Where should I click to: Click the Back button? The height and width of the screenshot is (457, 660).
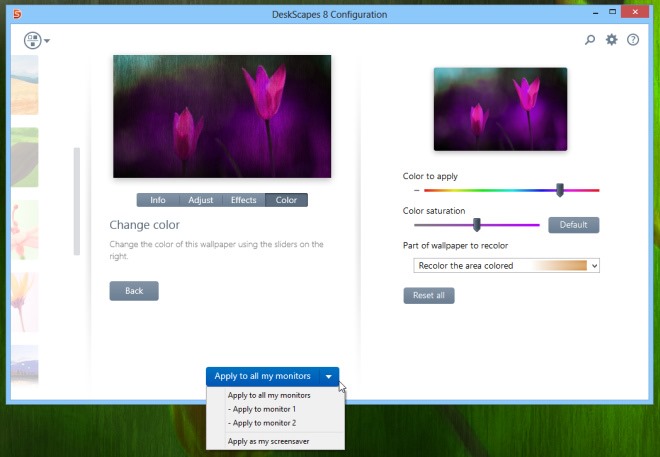click(134, 291)
